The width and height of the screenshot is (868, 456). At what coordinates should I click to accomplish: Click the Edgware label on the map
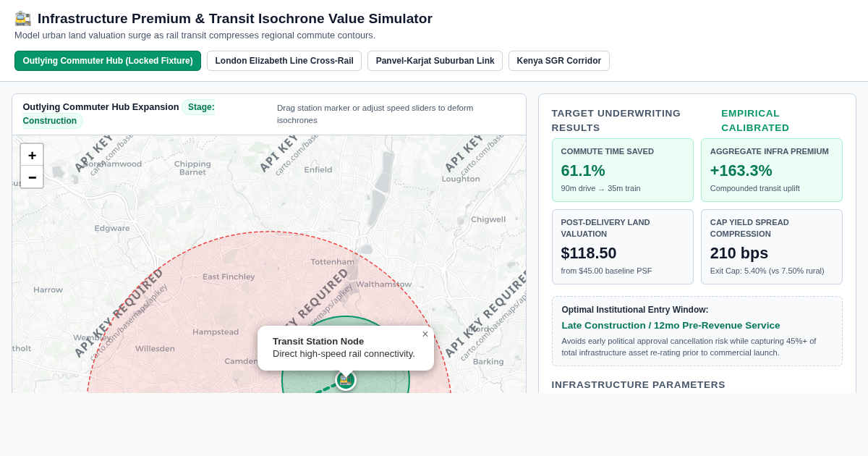112,228
